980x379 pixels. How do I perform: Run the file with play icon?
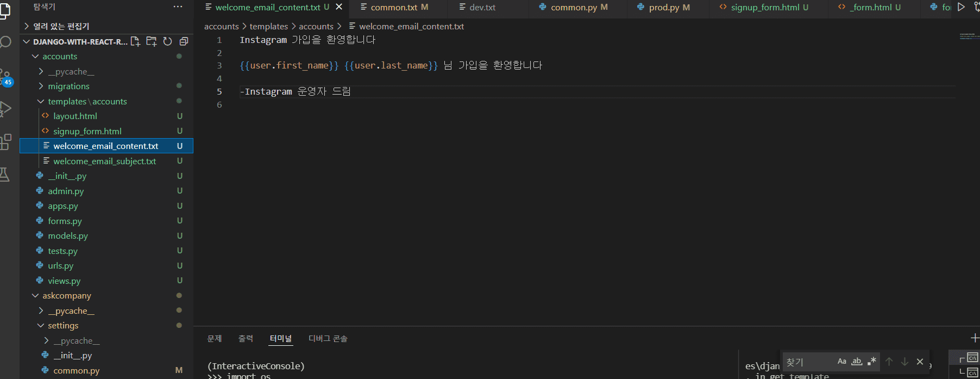click(961, 7)
